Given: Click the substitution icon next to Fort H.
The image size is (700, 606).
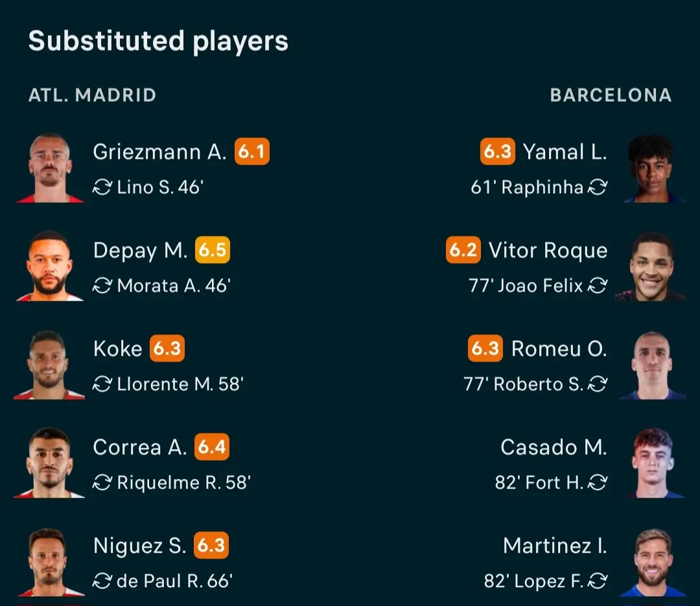Looking at the screenshot, I should pos(598,483).
